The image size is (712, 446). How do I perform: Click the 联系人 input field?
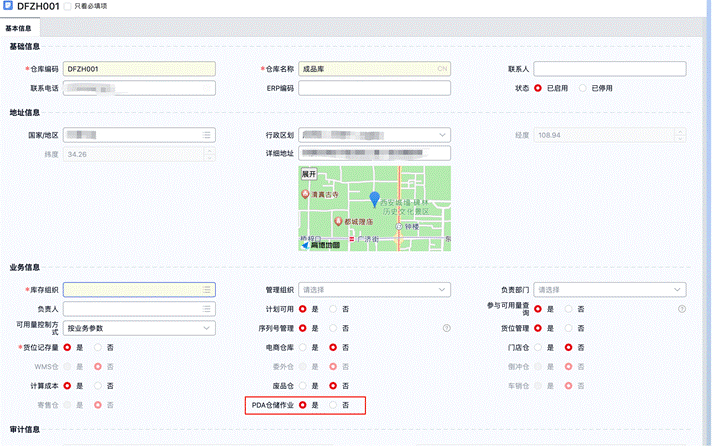609,69
